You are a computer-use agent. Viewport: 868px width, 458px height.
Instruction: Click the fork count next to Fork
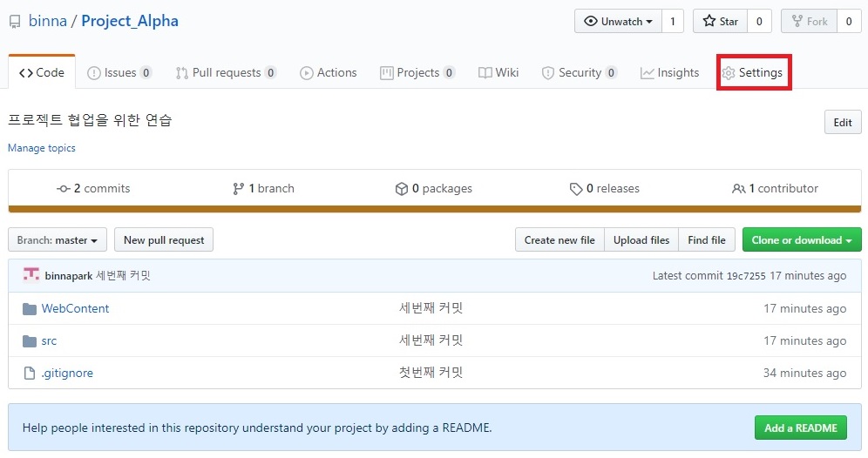[849, 21]
